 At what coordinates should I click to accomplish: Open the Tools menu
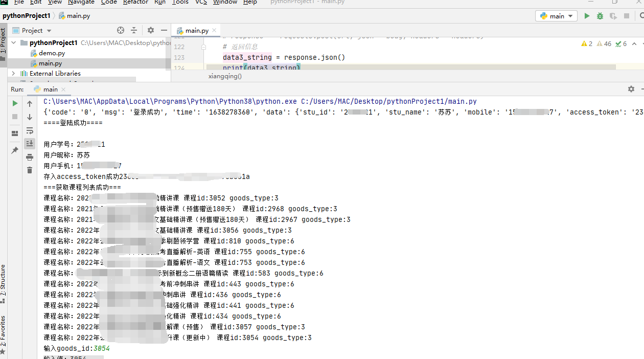pos(180,2)
